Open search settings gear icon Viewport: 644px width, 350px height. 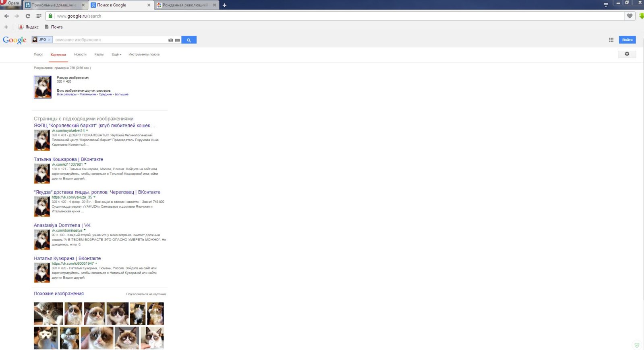pyautogui.click(x=627, y=54)
